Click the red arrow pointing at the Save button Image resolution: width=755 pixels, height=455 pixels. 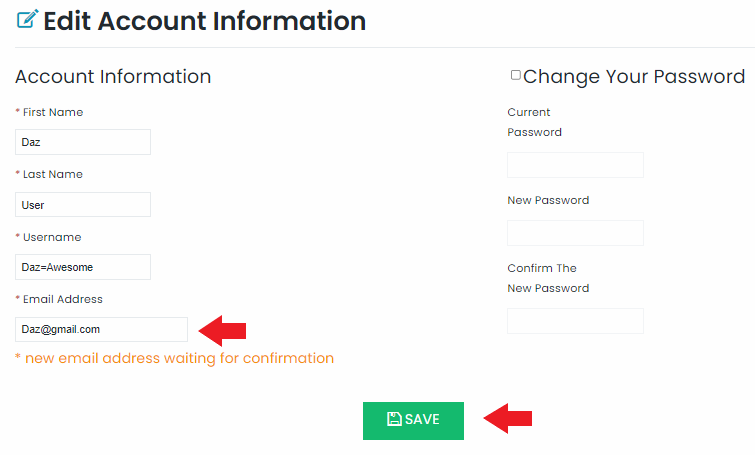[508, 418]
